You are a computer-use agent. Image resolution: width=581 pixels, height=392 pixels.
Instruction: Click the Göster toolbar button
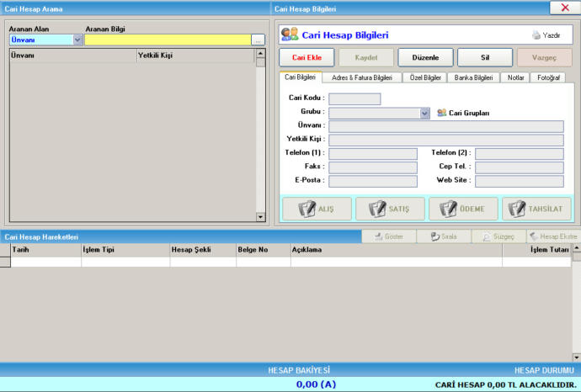389,236
